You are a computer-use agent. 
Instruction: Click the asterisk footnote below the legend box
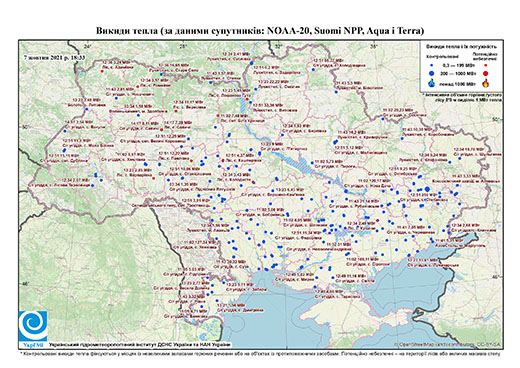tap(462, 97)
